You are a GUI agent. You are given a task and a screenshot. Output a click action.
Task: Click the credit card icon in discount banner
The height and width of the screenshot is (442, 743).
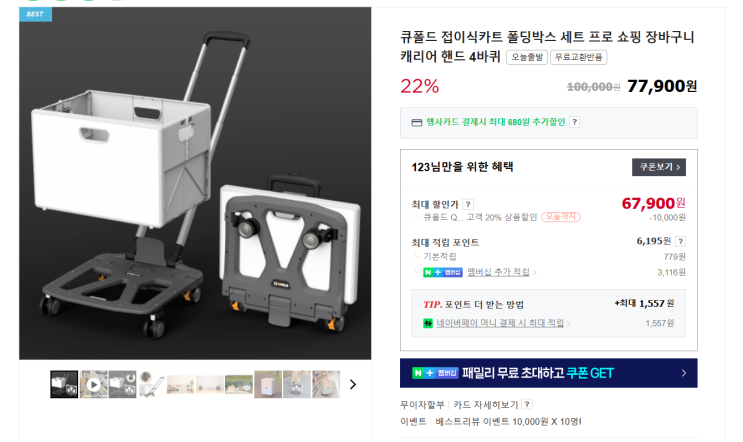417,123
